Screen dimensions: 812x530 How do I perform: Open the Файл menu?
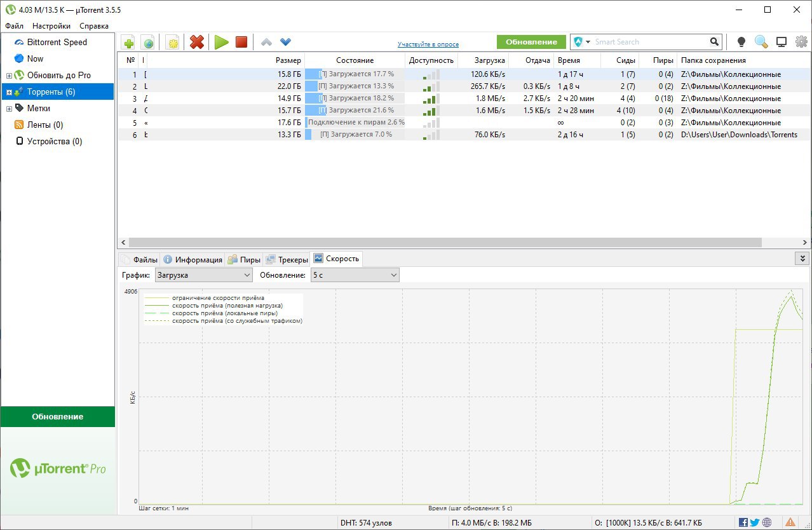pos(14,26)
